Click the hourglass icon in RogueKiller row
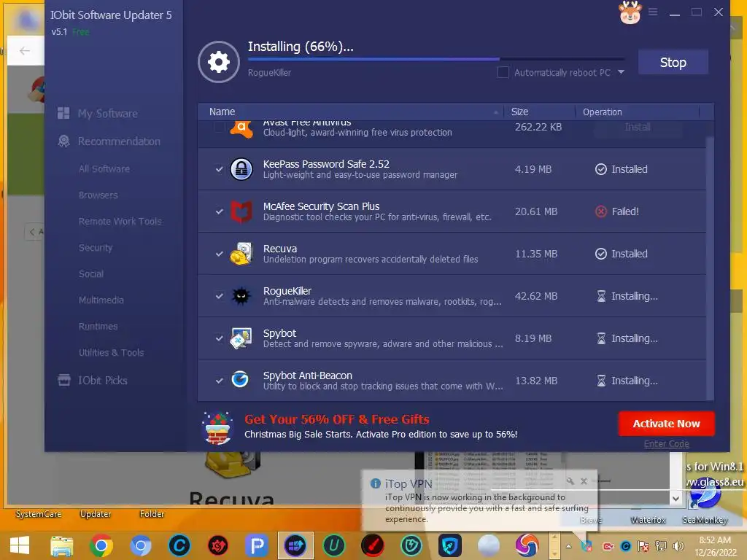The image size is (747, 560). [601, 296]
